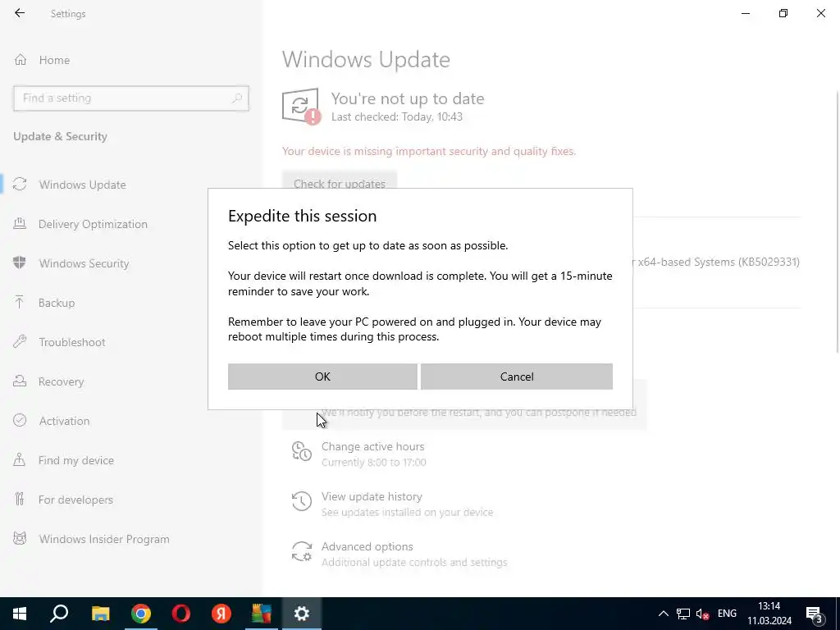Open View update history

coord(372,496)
